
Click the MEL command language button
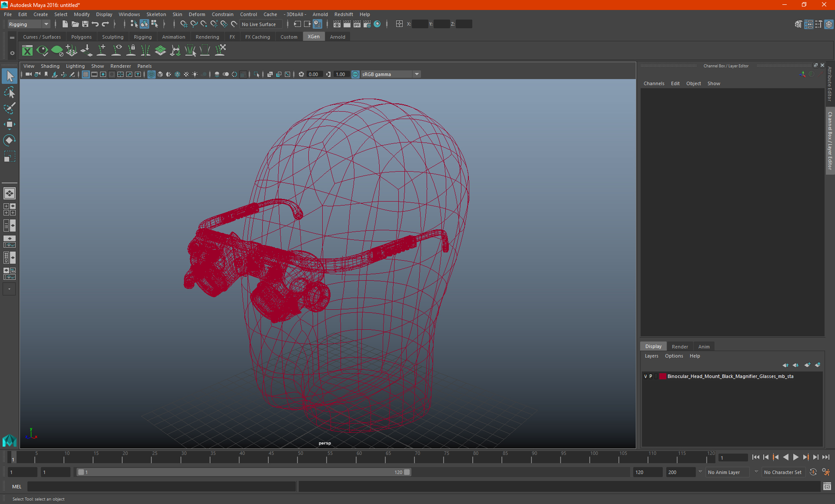17,487
